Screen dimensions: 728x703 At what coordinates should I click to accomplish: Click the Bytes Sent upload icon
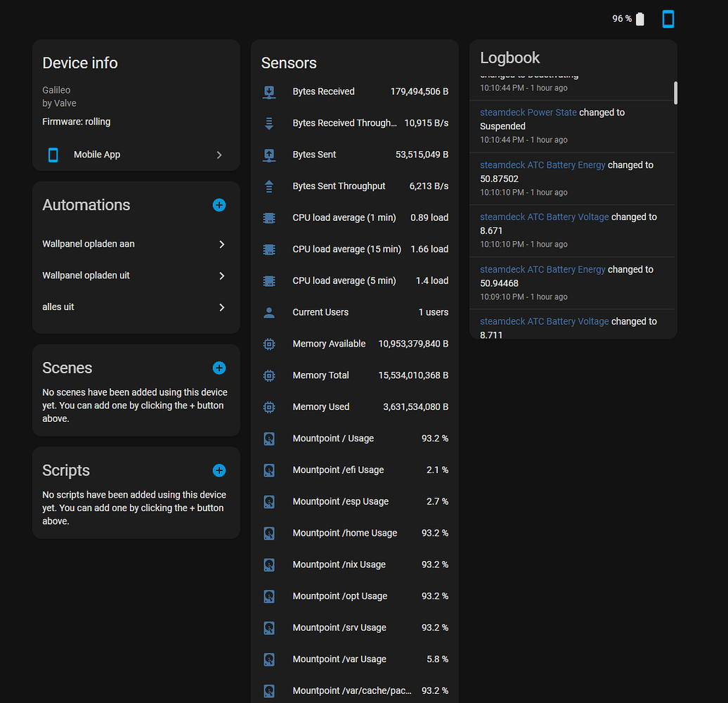click(x=269, y=155)
